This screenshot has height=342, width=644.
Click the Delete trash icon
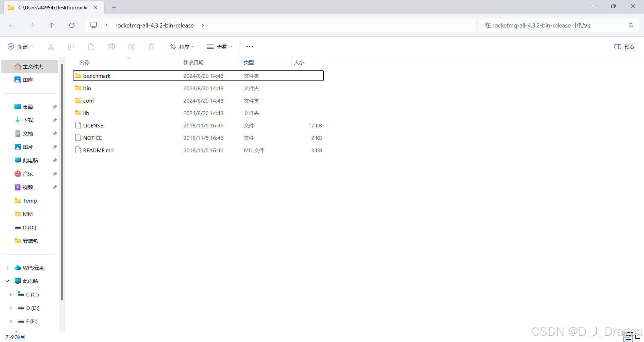(152, 47)
